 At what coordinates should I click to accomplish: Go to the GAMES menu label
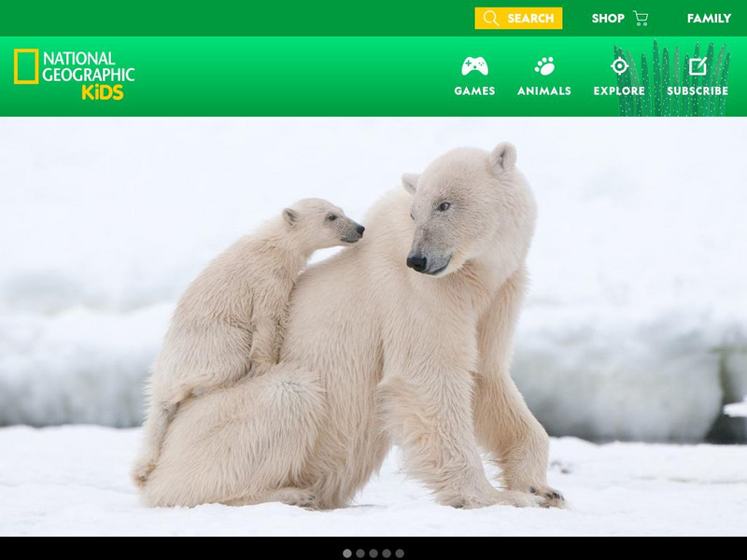474,91
